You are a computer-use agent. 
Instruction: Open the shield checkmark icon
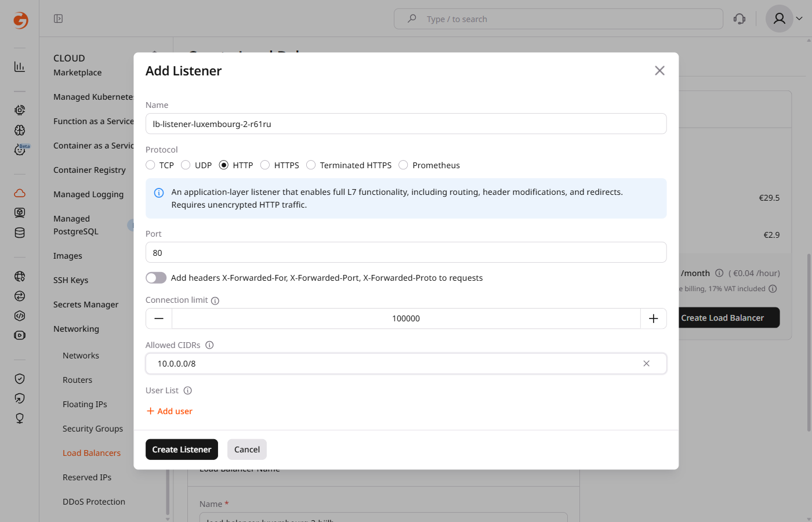click(20, 379)
